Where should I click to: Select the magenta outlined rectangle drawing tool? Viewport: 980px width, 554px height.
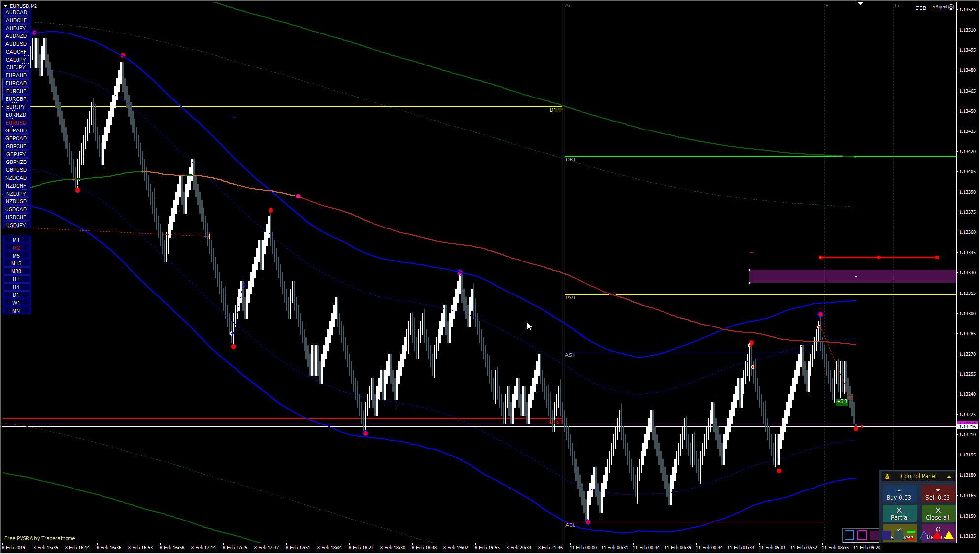pyautogui.click(x=862, y=535)
